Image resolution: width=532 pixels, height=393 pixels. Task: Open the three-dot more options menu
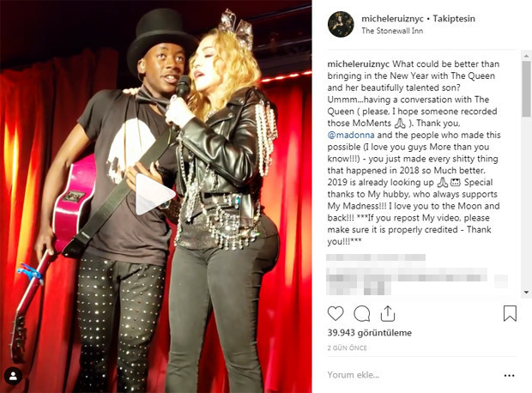[510, 375]
